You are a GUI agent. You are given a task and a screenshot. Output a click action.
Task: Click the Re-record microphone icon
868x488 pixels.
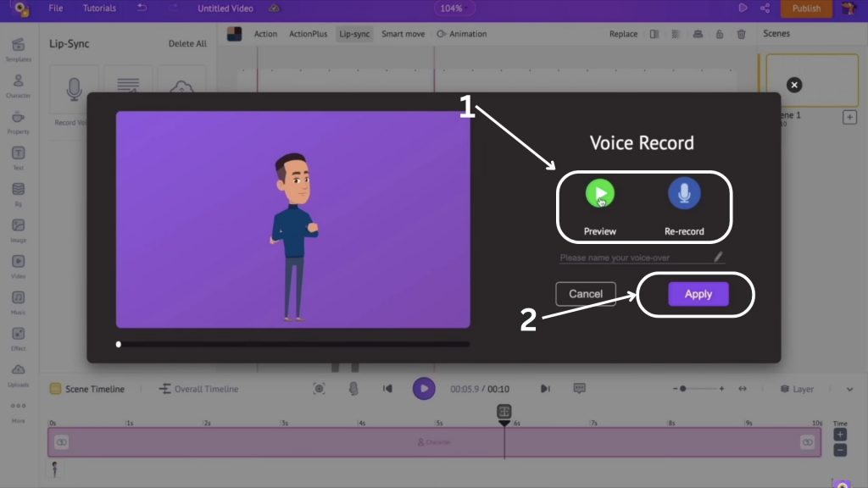point(684,195)
